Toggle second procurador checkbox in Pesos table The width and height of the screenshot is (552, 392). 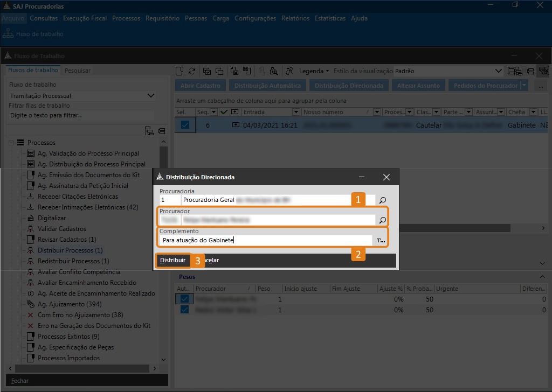[185, 310]
